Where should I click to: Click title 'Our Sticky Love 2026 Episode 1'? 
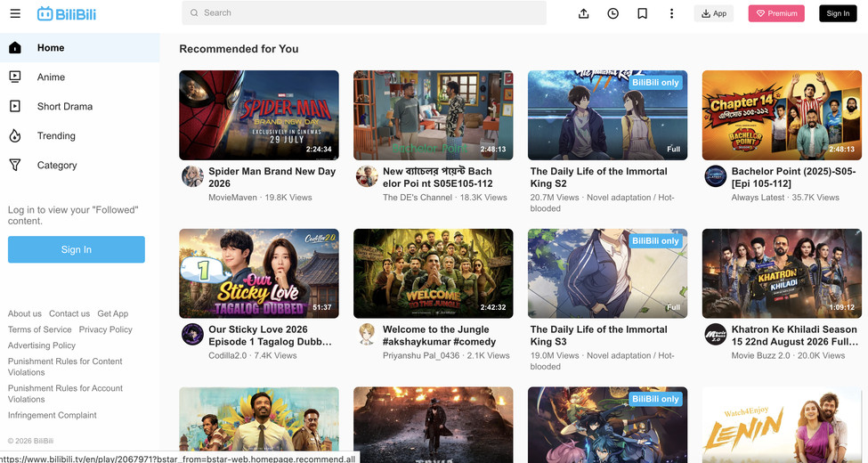point(270,336)
